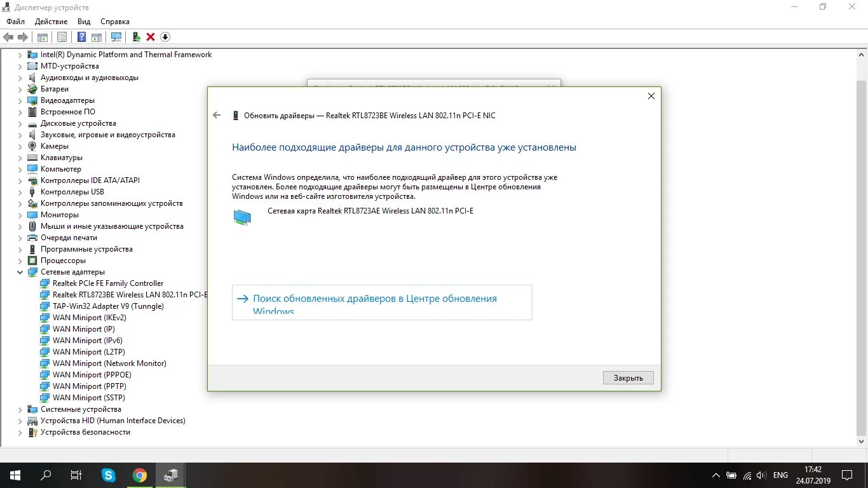This screenshot has width=868, height=488.
Task: Toggle the action pane toolbar icon
Action: click(x=97, y=37)
